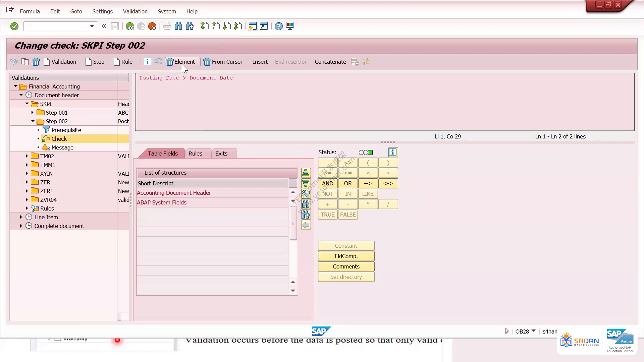The image size is (644, 362).
Task: Click the blue Help question mark icon
Action: point(279,26)
